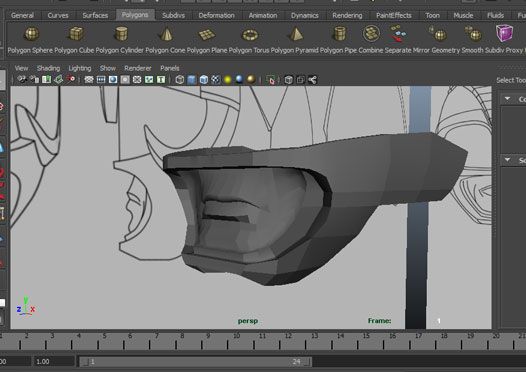Open the Deformation shelf tab
This screenshot has width=526, height=372.
(x=216, y=15)
